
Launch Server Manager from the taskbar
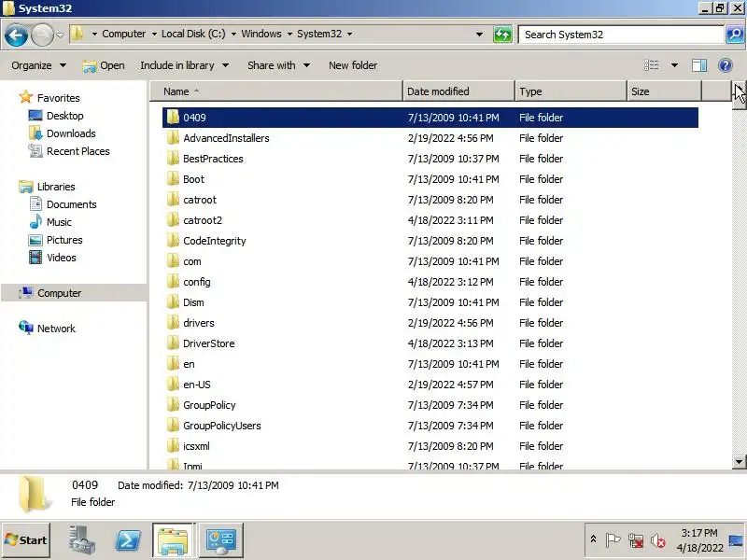(81, 540)
